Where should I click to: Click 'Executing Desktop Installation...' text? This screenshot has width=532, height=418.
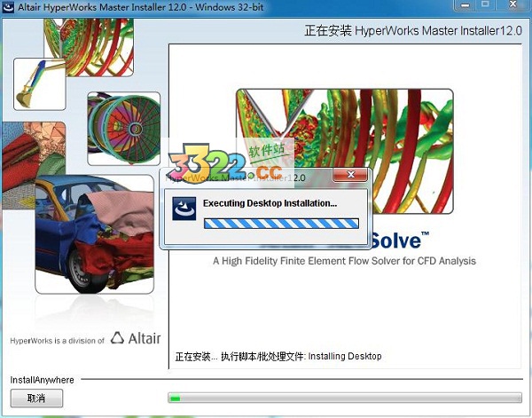(x=270, y=203)
